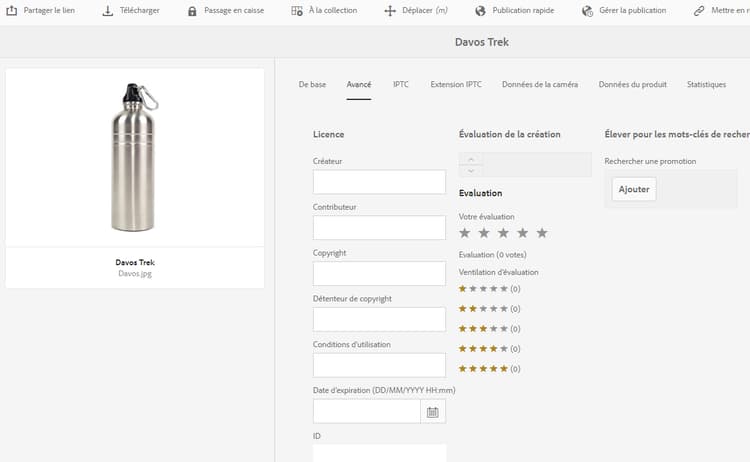
Task: Increase the Évaluation de la création value
Action: point(471,159)
